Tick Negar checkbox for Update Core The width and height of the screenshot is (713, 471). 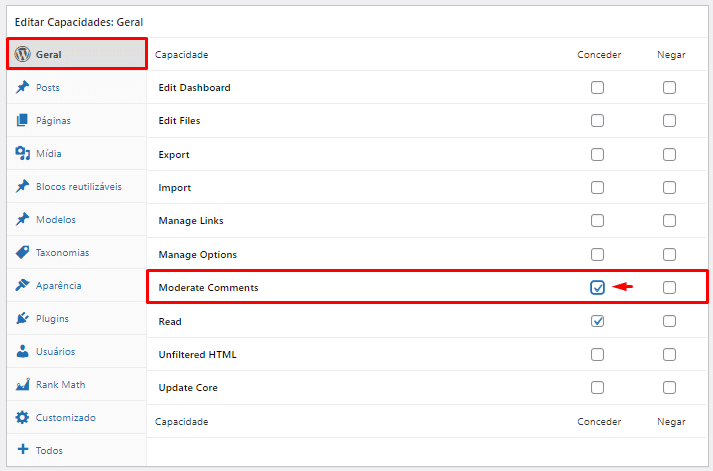click(669, 387)
